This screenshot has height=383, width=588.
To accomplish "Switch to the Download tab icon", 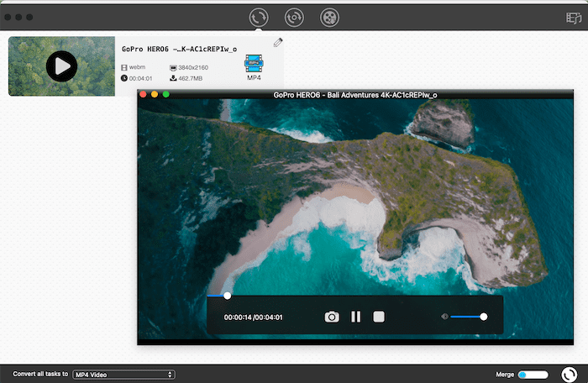I will (294, 17).
